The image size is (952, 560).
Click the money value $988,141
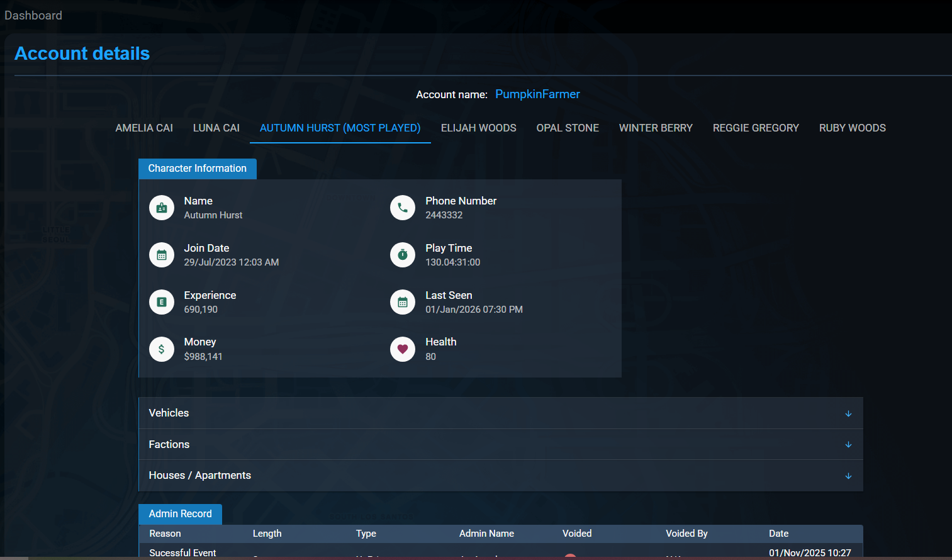click(203, 357)
